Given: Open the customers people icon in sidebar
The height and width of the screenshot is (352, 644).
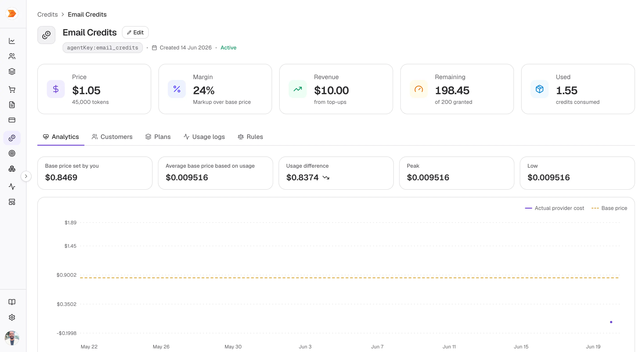Looking at the screenshot, I should [12, 56].
